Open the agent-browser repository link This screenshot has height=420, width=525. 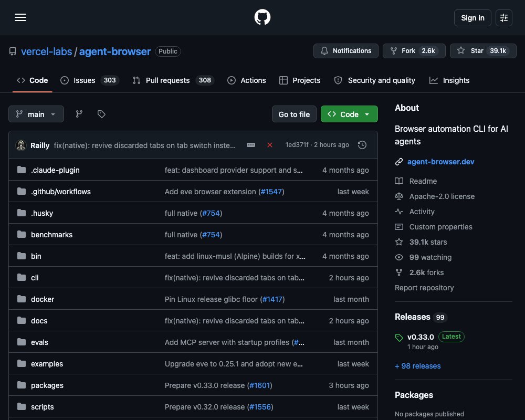(115, 51)
